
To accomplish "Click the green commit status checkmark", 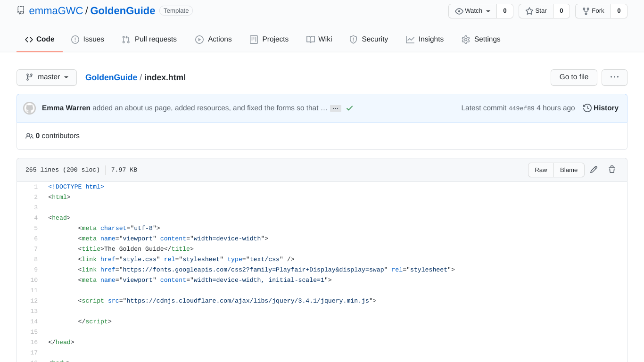I will point(349,108).
